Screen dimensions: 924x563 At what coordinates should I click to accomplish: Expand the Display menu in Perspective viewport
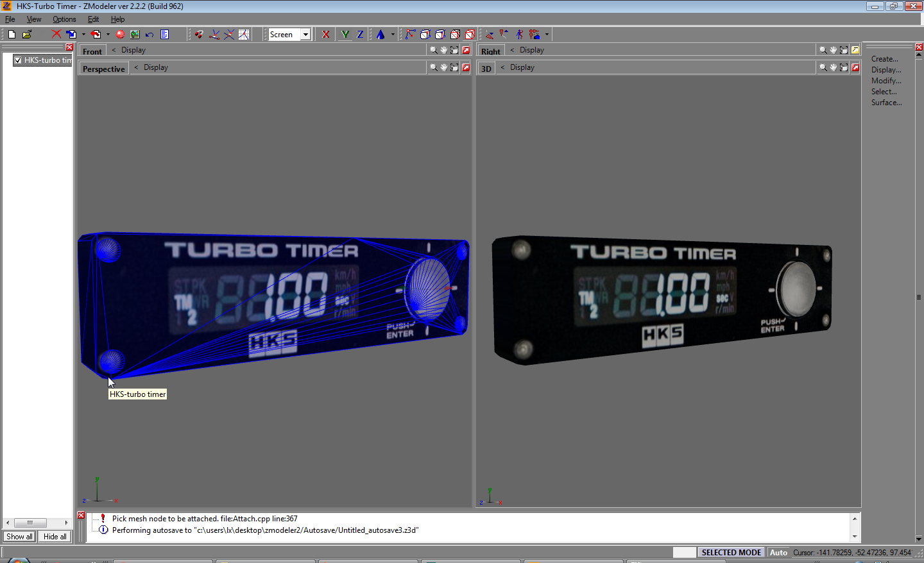pos(156,67)
